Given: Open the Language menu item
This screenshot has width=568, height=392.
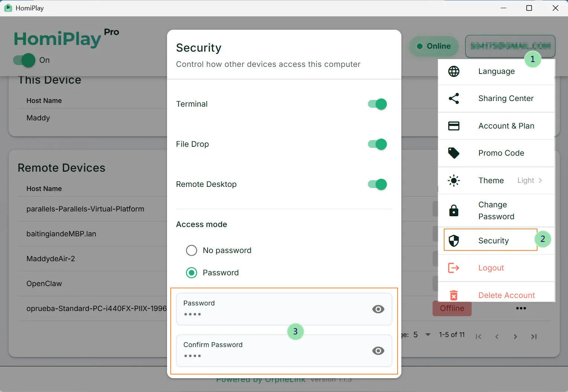Looking at the screenshot, I should pos(496,71).
